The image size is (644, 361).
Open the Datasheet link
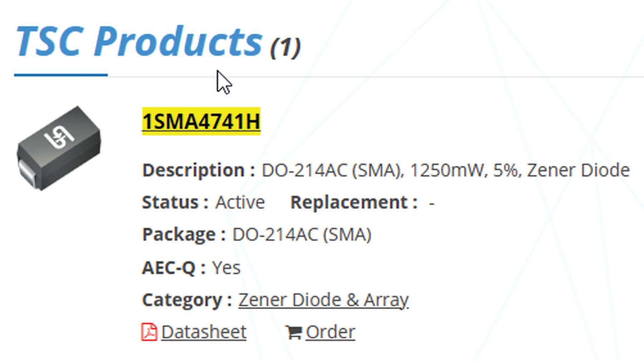pos(204,332)
